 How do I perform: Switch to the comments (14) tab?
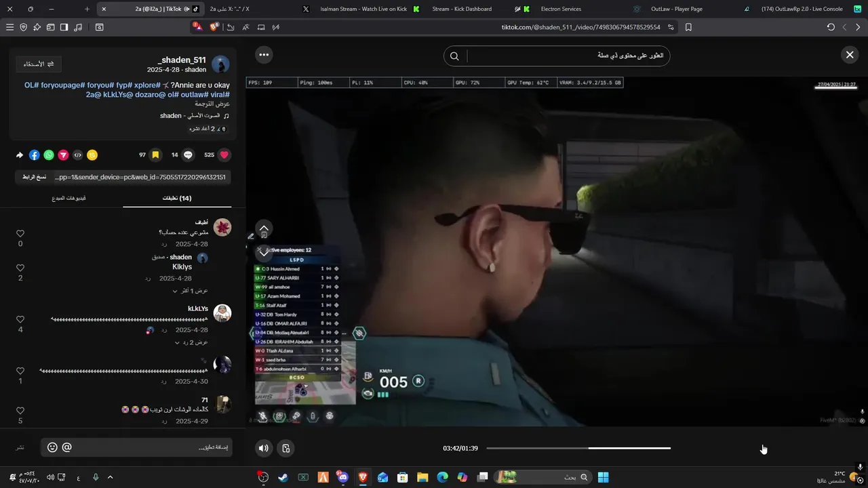click(177, 199)
